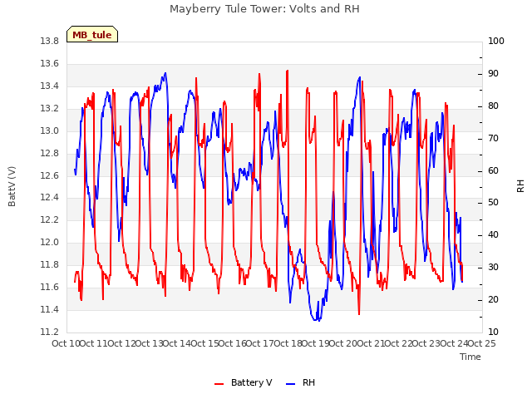532x399 pixels.
Task: Click the 13.8 left axis value
Action: [50, 42]
